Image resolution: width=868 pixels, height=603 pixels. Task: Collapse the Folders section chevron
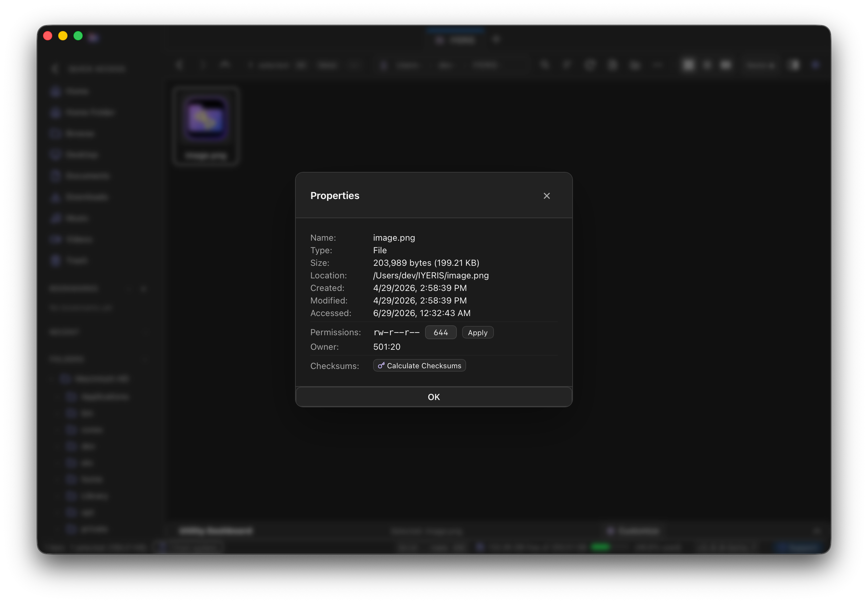[x=146, y=359]
